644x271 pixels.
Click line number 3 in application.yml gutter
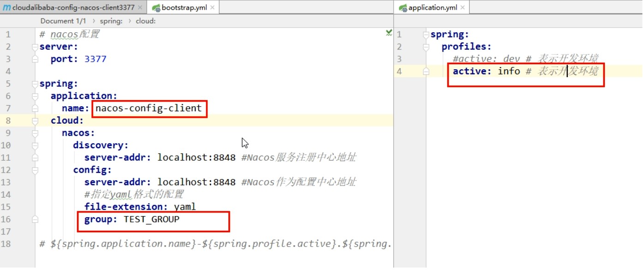coord(399,59)
